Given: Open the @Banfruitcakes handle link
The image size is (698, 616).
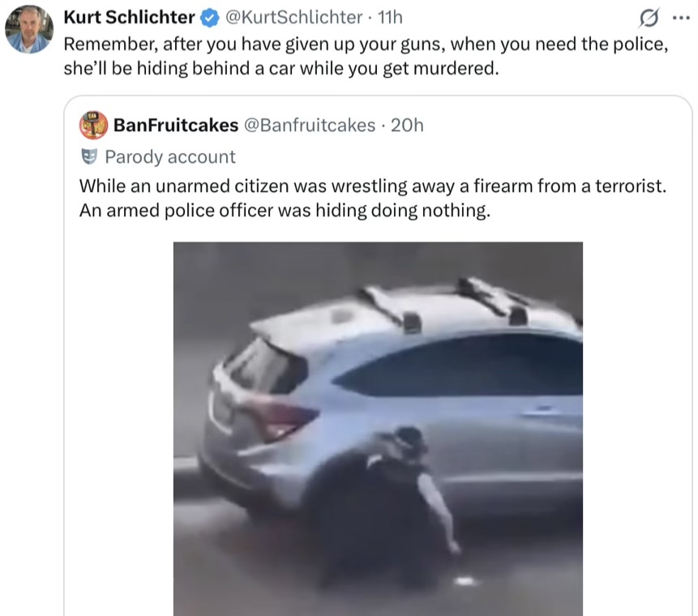Looking at the screenshot, I should tap(310, 125).
